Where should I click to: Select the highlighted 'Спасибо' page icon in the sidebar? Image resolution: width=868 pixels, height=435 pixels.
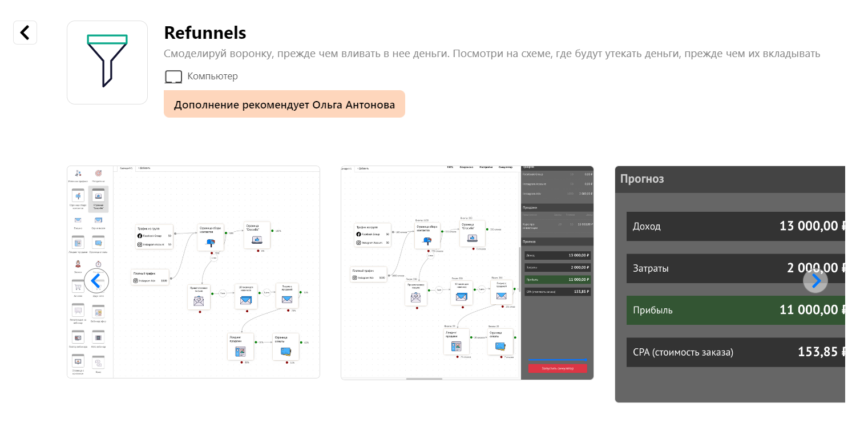tap(98, 197)
